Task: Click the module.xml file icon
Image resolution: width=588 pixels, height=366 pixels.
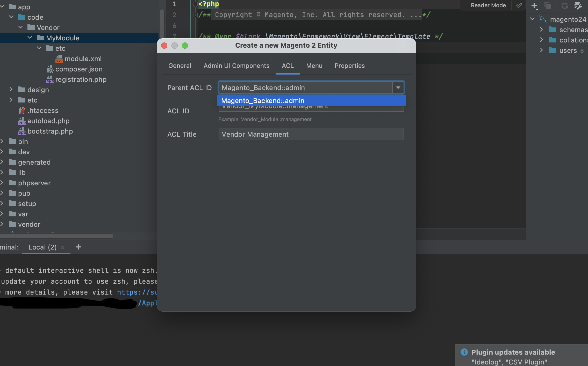Action: click(59, 59)
